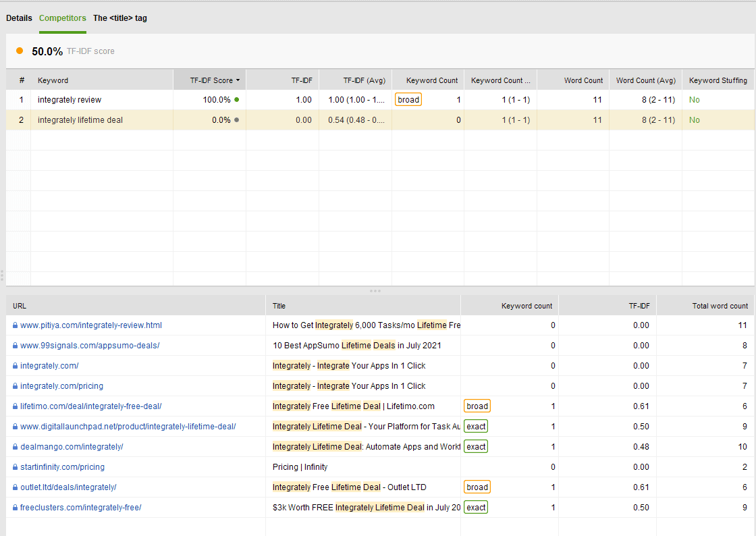Image resolution: width=756 pixels, height=536 pixels.
Task: Click the splitter handle dots between the tables
Action: pyautogui.click(x=375, y=291)
